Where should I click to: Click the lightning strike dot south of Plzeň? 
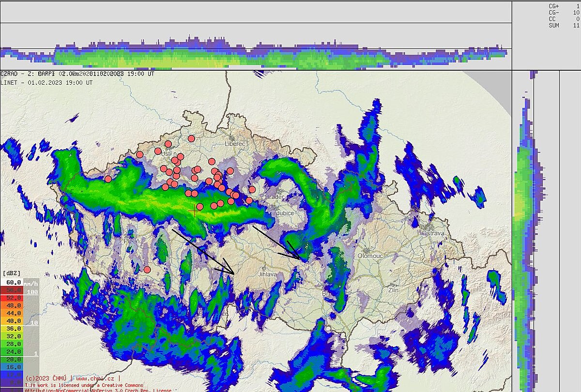(x=147, y=270)
